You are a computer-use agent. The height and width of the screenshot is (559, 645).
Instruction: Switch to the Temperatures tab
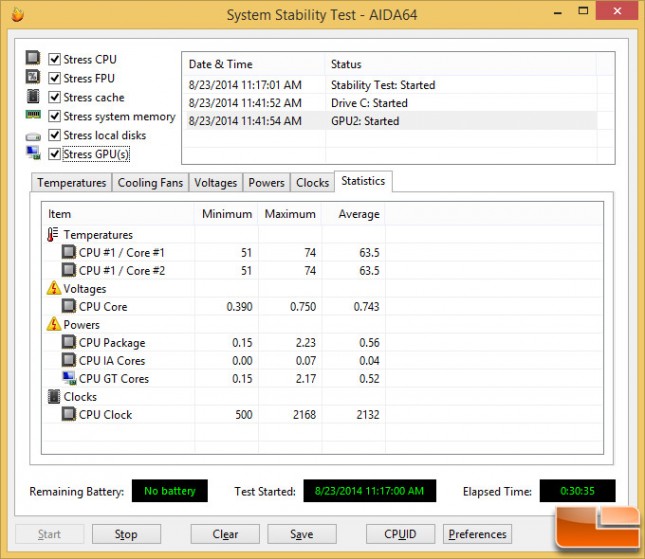pyautogui.click(x=72, y=182)
